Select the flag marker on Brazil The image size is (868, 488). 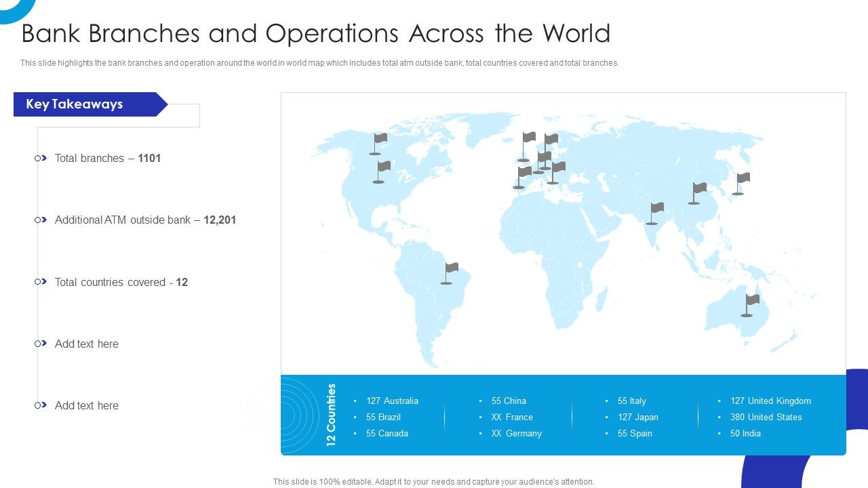pos(449,273)
